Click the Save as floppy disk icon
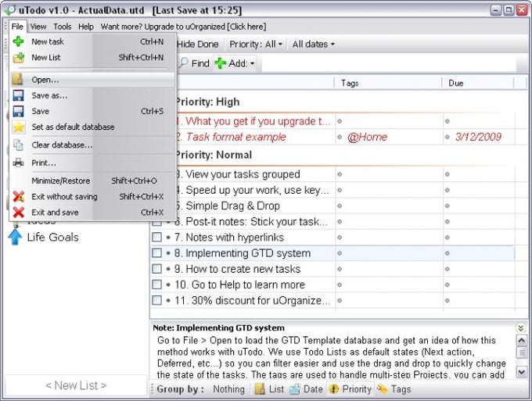 click(x=18, y=95)
